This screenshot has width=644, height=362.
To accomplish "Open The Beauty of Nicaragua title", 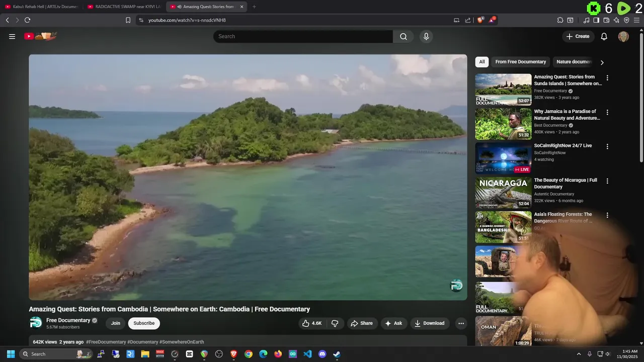I will (566, 184).
